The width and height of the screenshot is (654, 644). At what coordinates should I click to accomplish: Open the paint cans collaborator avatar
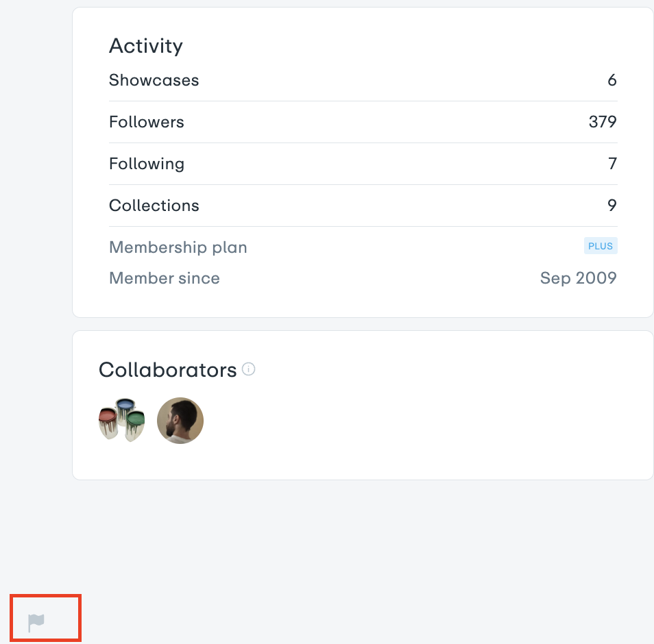click(121, 421)
